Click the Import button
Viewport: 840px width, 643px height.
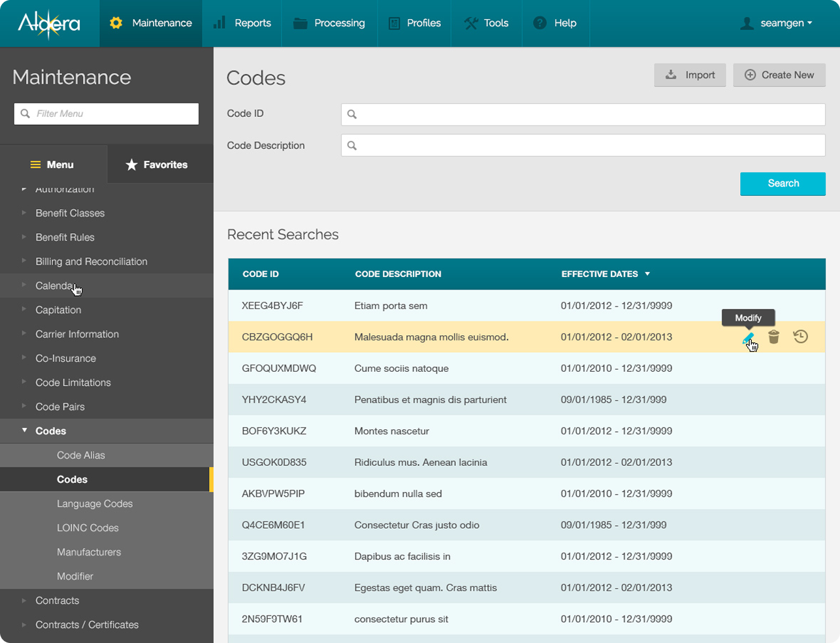pos(690,75)
